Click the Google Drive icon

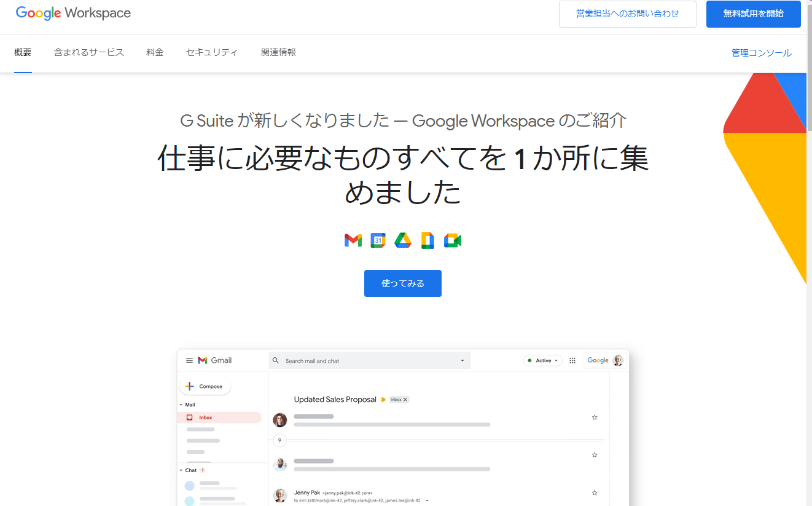coord(403,240)
